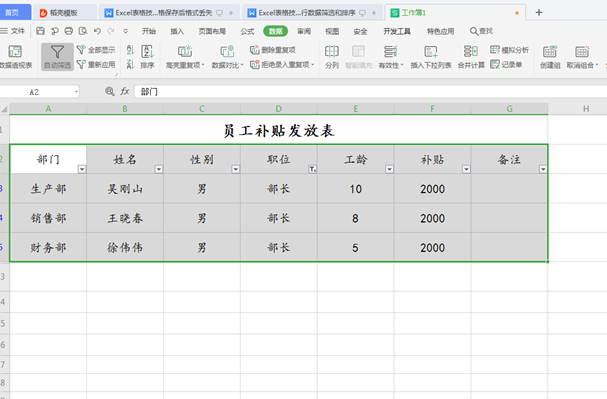
Task: Click the Save icon in quick access toolbar
Action: pos(40,31)
